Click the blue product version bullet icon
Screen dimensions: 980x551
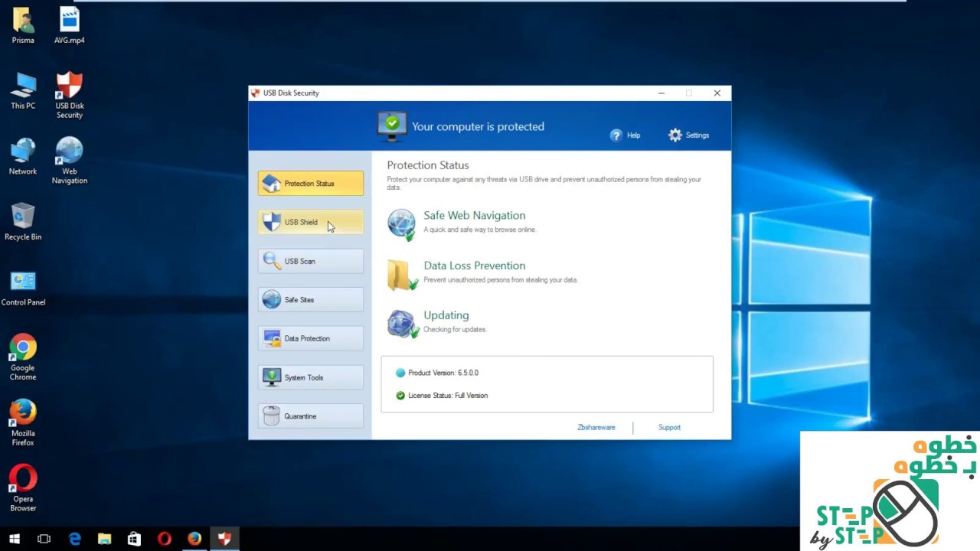(x=400, y=373)
